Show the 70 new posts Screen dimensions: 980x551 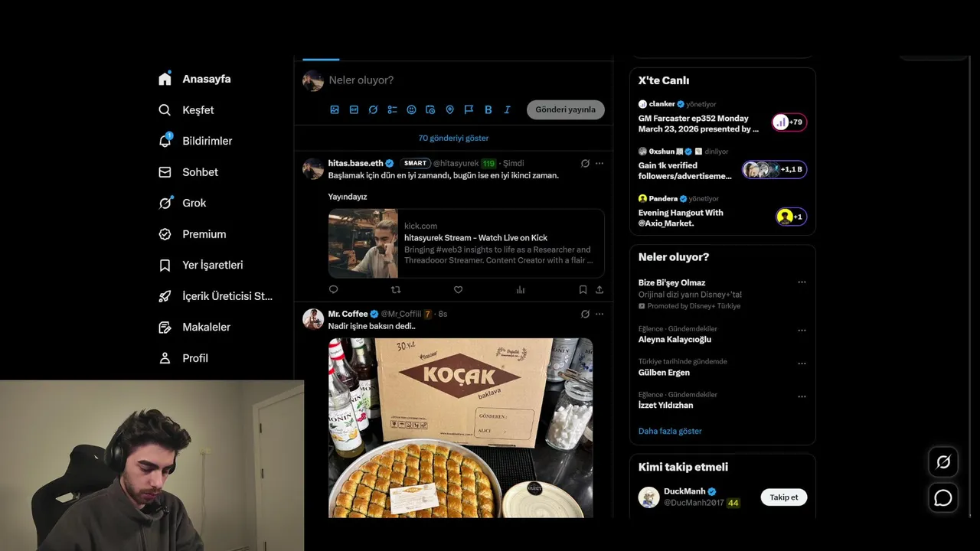[x=453, y=138]
